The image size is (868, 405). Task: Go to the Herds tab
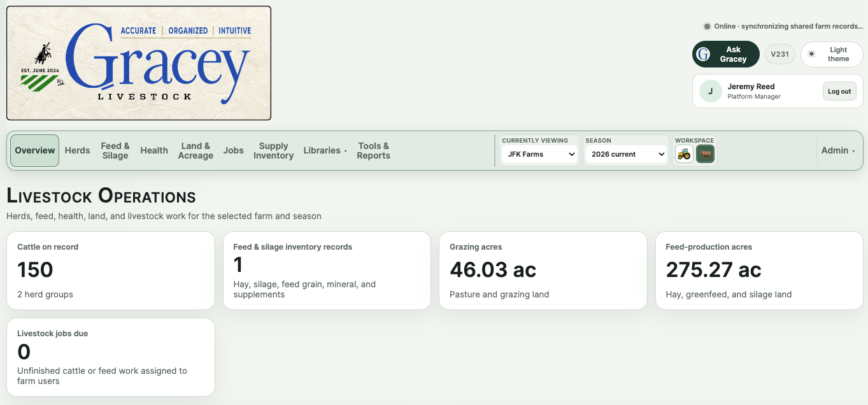(x=78, y=151)
